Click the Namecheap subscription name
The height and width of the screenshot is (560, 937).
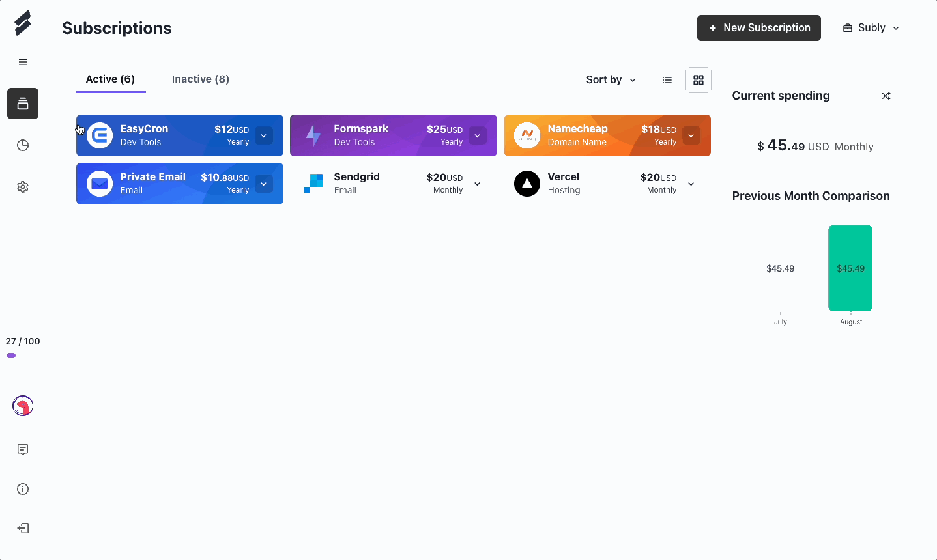pos(577,129)
